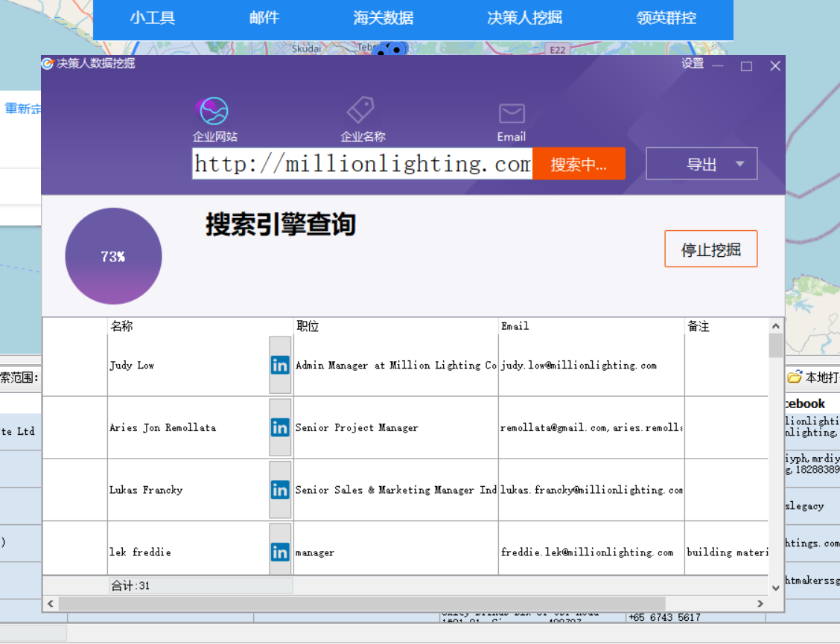
Task: Click the 重新 link in the background panel
Action: tap(22, 109)
